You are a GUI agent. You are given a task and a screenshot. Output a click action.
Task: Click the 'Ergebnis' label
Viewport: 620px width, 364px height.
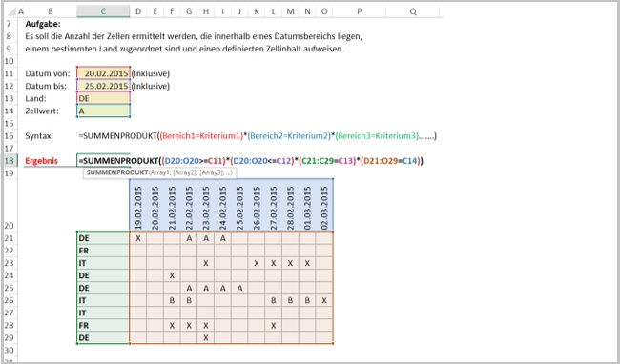[42, 161]
